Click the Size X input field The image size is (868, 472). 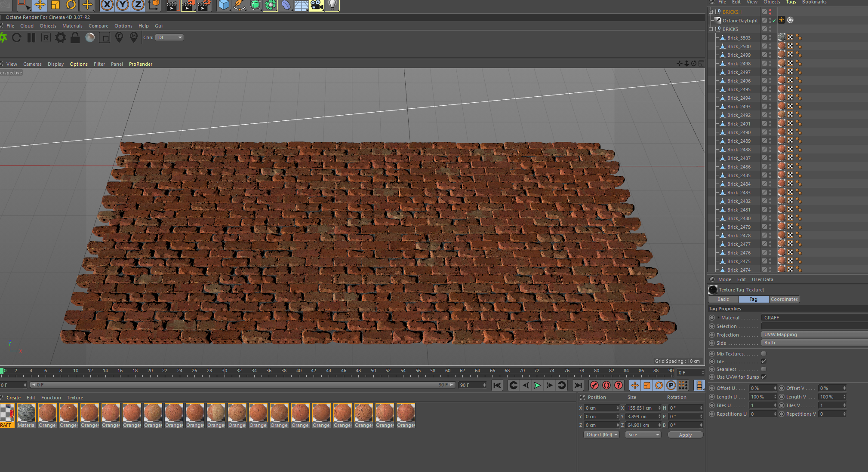(641, 408)
